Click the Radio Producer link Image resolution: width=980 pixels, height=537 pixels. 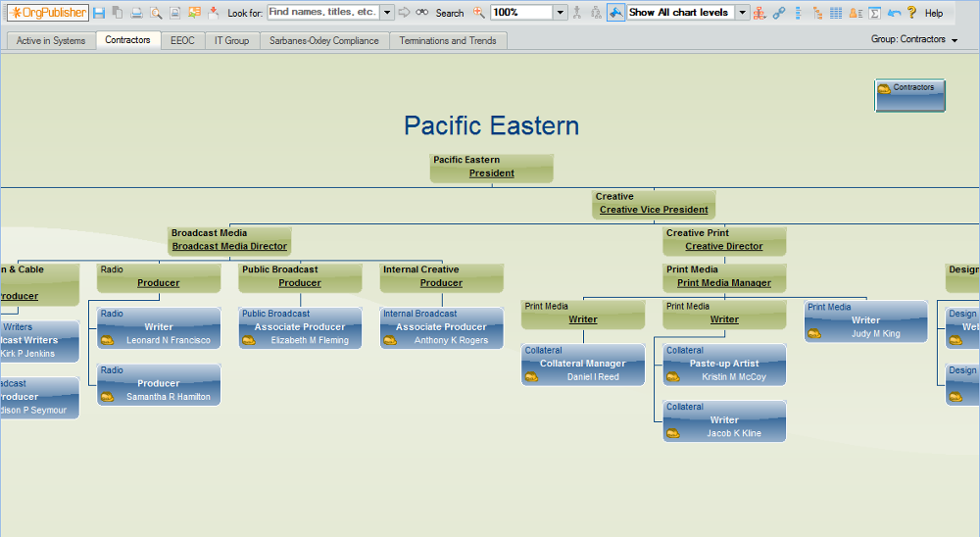(158, 283)
